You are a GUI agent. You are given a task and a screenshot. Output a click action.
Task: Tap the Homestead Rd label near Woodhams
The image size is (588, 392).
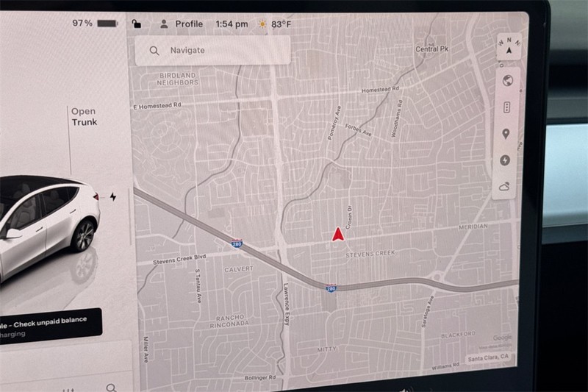[380, 90]
